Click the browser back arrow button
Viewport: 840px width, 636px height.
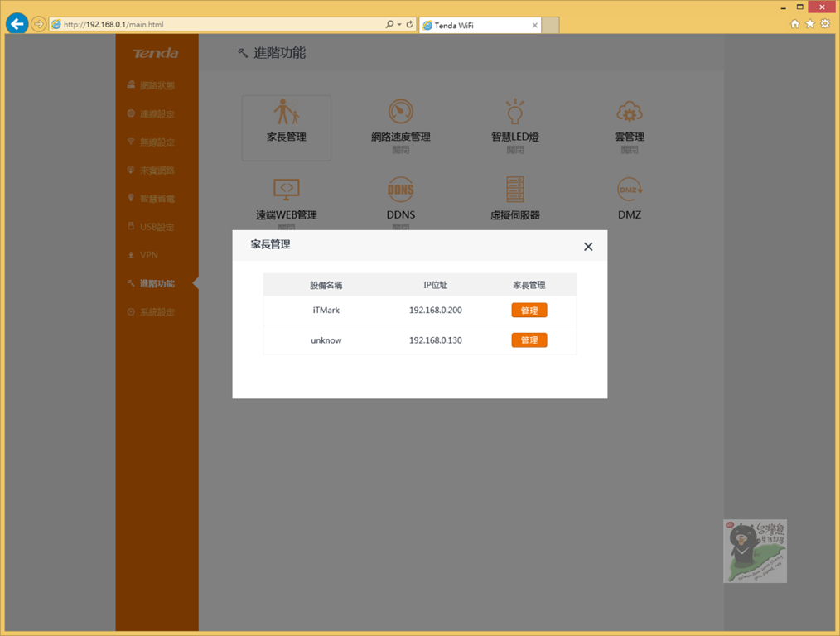tap(17, 23)
